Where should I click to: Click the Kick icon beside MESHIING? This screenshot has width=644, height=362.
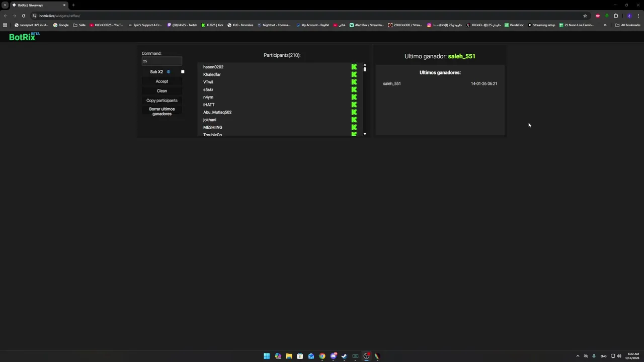tap(354, 127)
